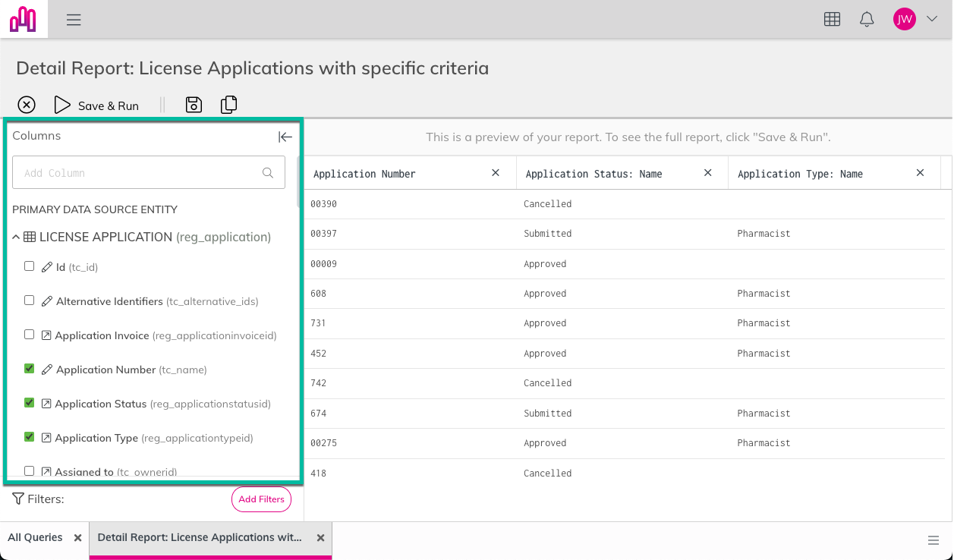The image size is (954, 560).
Task: Click the pencil icon next to Application Number
Action: point(47,370)
